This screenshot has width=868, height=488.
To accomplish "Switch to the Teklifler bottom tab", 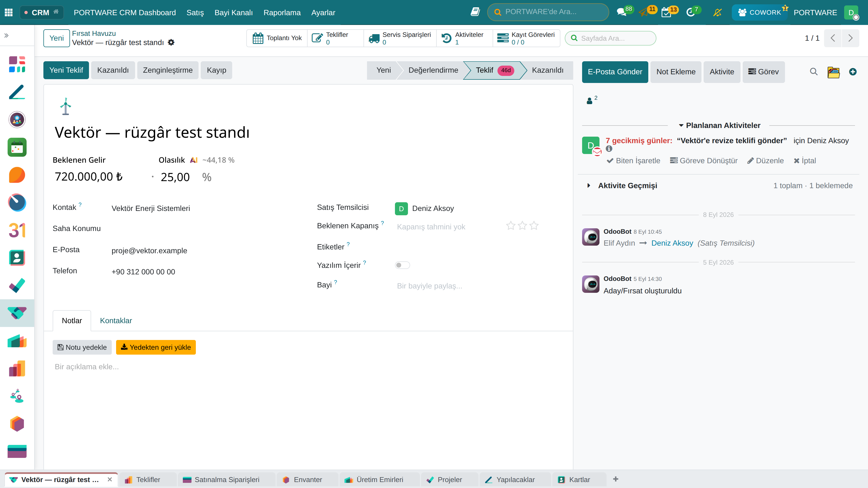I will pos(148,480).
